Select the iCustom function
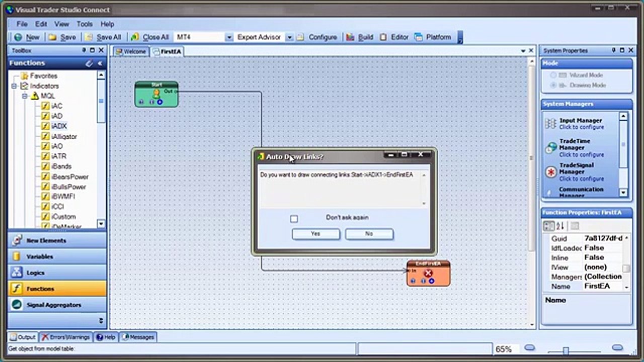This screenshot has width=644, height=362. [63, 217]
